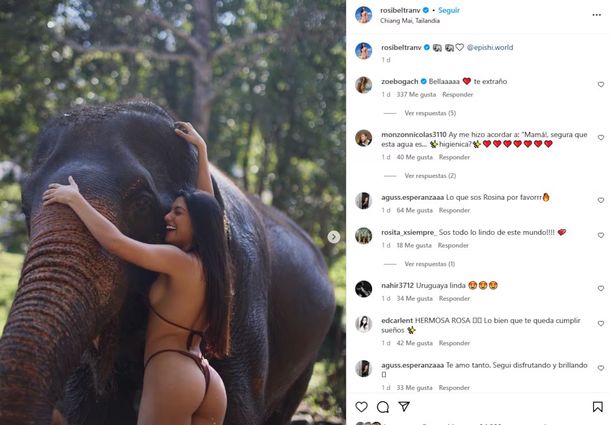The image size is (610, 425).
Task: View the 337 Me gusta on zoebogach's comment
Action: 416,95
